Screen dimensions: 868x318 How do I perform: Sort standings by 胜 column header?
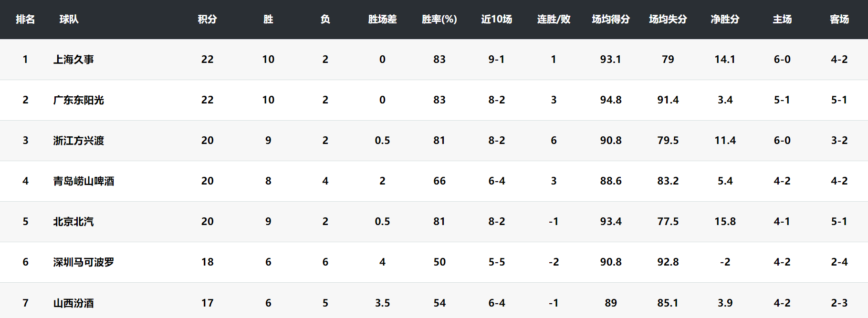tap(268, 19)
